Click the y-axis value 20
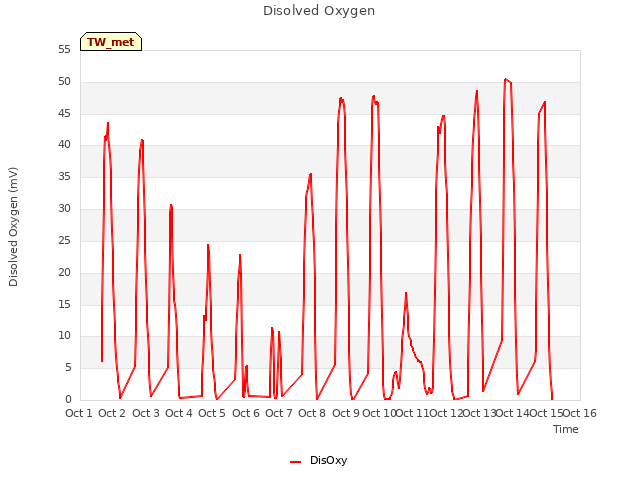The image size is (640, 480). 64,272
